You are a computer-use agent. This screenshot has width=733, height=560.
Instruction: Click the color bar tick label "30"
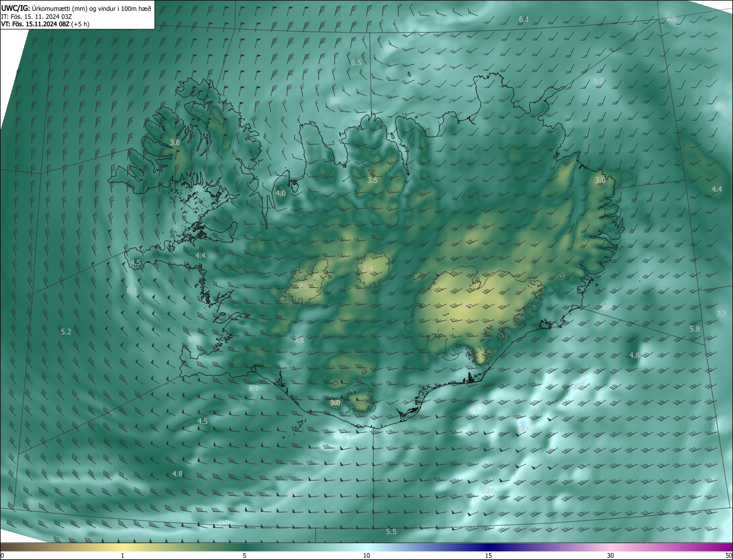tap(610, 555)
